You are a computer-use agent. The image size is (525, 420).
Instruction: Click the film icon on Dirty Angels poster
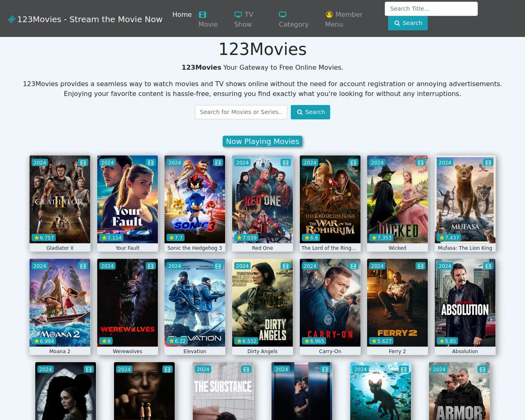286,266
